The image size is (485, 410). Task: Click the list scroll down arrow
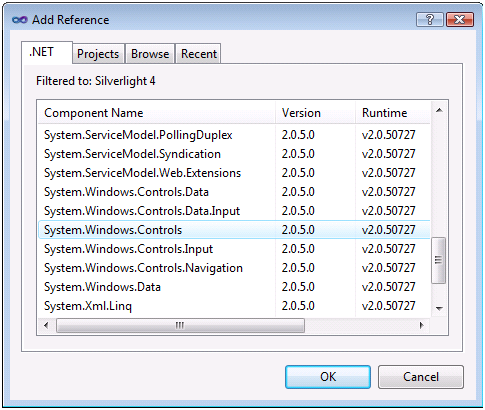point(439,308)
